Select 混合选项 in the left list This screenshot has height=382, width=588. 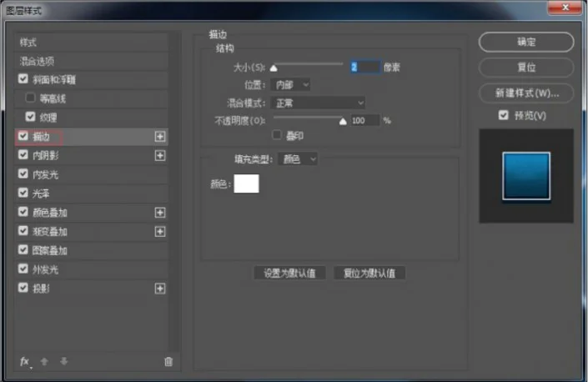coord(91,61)
